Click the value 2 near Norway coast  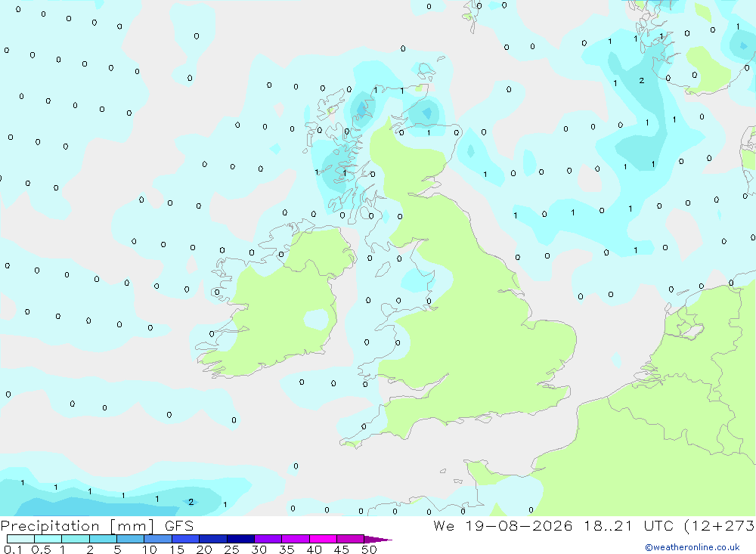pos(641,81)
